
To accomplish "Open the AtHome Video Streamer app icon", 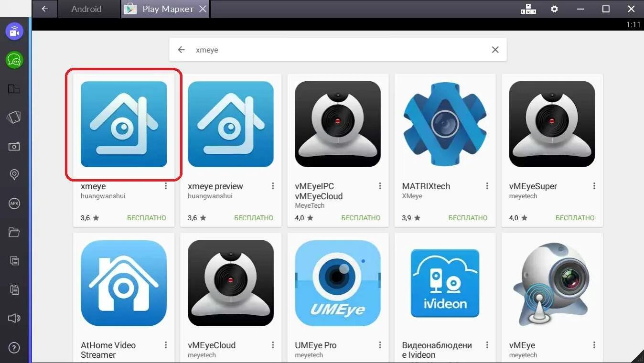I will [x=124, y=283].
